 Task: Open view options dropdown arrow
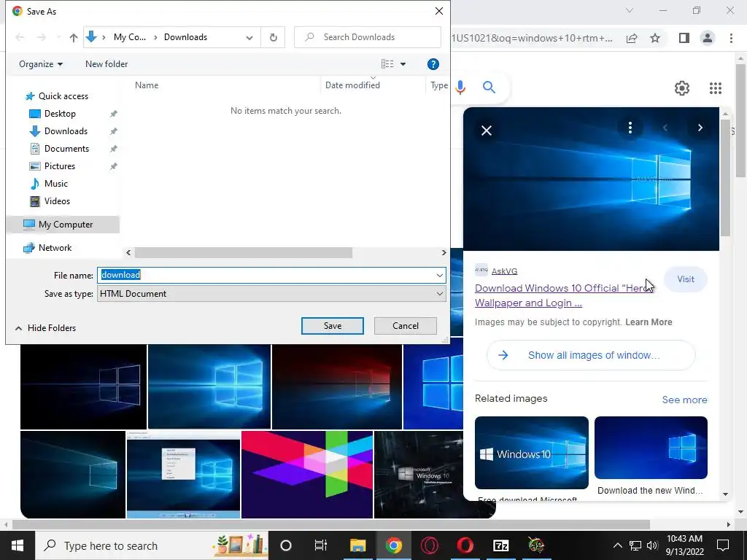coord(403,64)
